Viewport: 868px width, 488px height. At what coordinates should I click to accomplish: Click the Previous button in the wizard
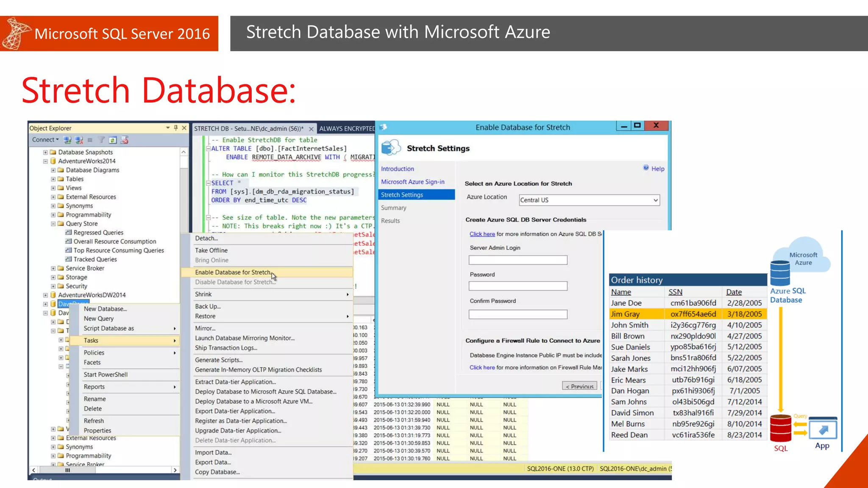579,386
